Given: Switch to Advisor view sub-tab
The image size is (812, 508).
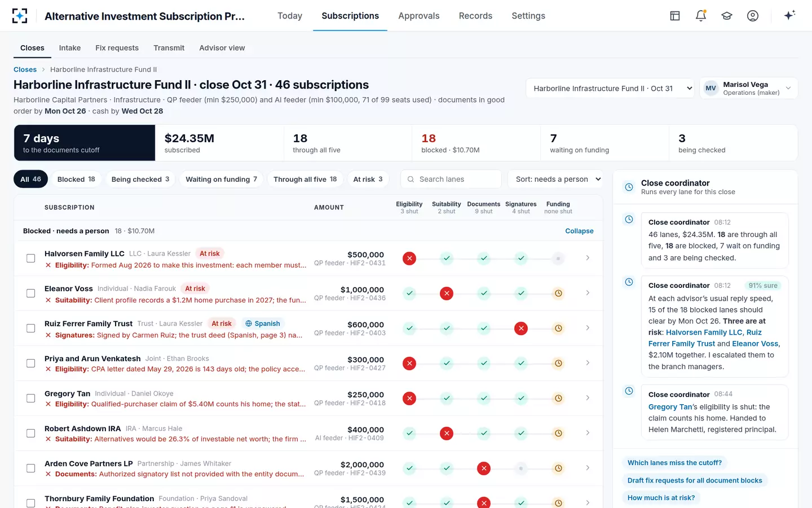Looking at the screenshot, I should (222, 48).
